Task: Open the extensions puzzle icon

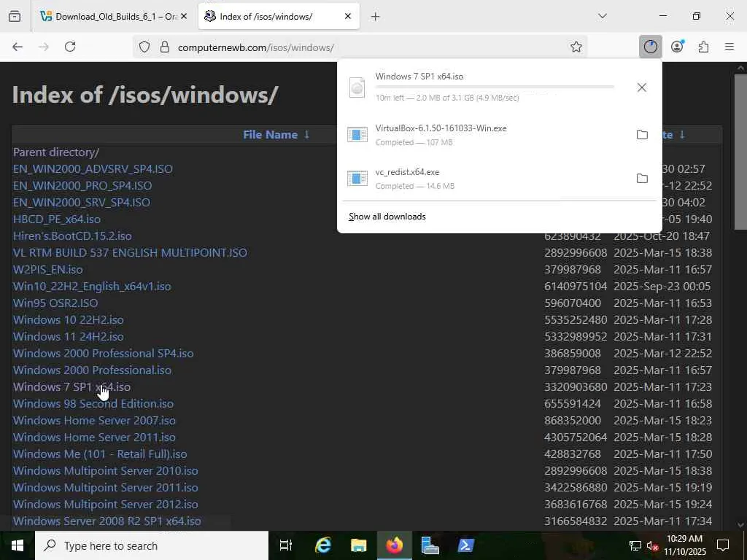Action: tap(703, 47)
